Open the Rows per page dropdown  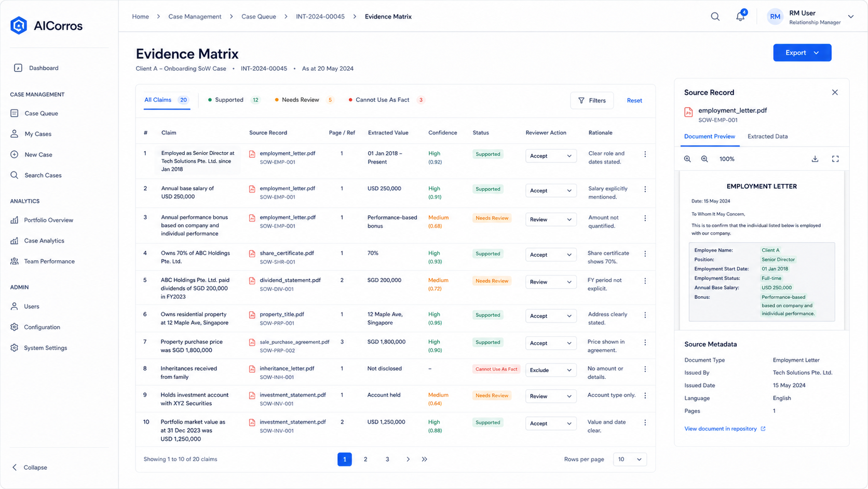click(x=629, y=459)
